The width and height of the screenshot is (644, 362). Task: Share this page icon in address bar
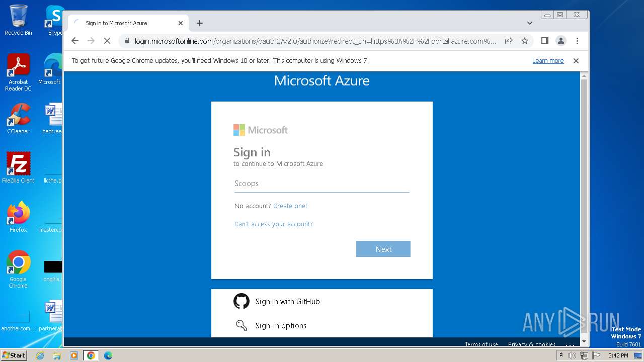[509, 41]
